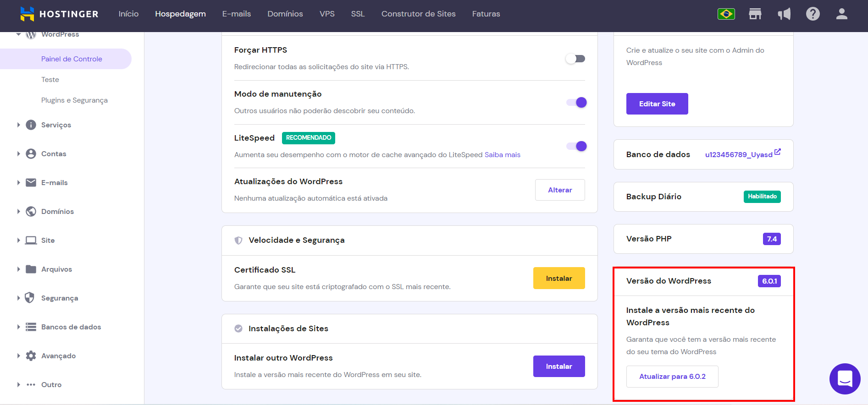Viewport: 868px width, 405px height.
Task: Change language via Brazil flag icon
Action: coord(726,14)
